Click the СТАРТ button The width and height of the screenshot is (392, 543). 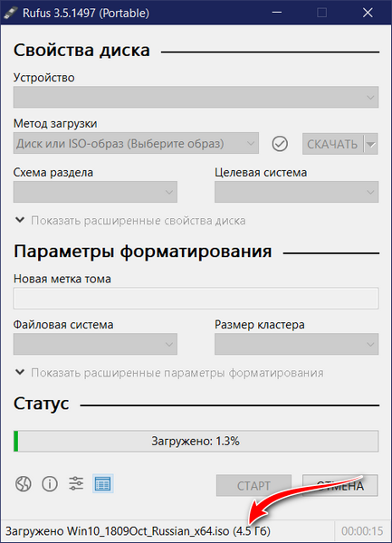[x=253, y=485]
